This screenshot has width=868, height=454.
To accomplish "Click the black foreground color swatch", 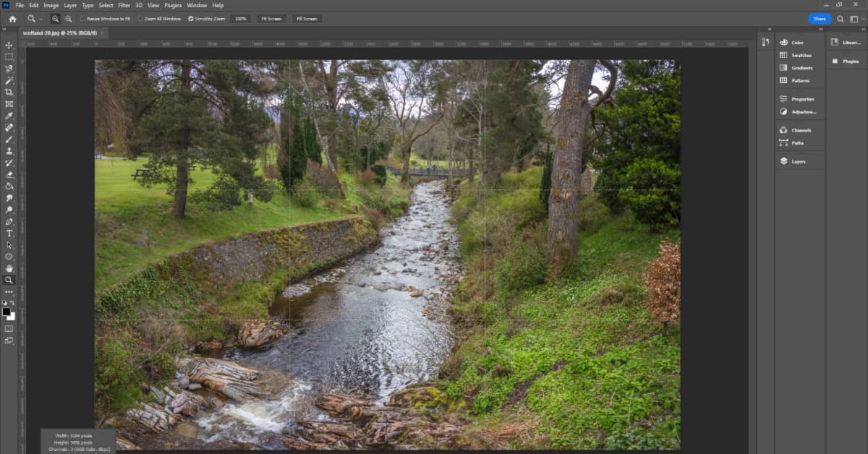I will click(7, 312).
